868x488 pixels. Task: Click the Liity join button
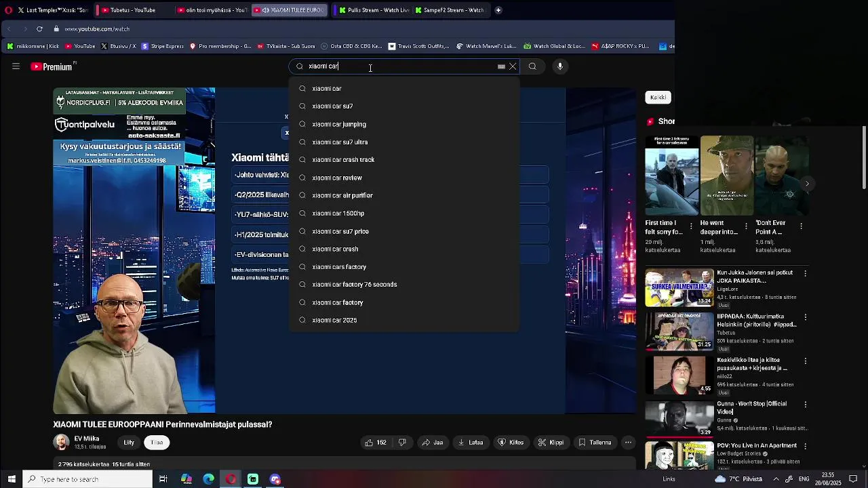point(129,443)
